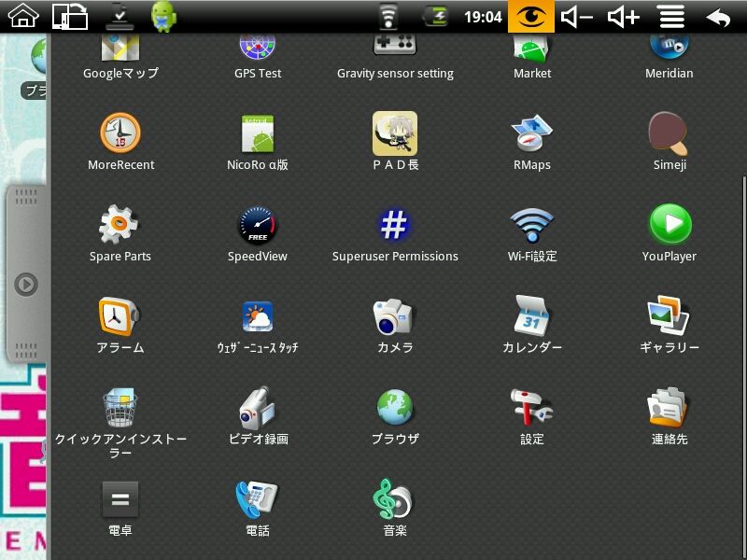Open 電話 phone app
This screenshot has height=560, width=747.
point(258,508)
